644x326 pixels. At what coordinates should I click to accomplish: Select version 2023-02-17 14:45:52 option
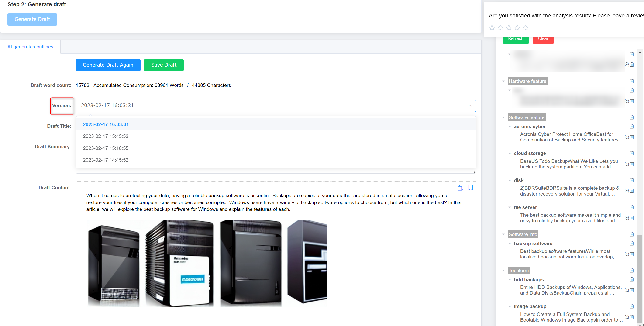[276, 160]
